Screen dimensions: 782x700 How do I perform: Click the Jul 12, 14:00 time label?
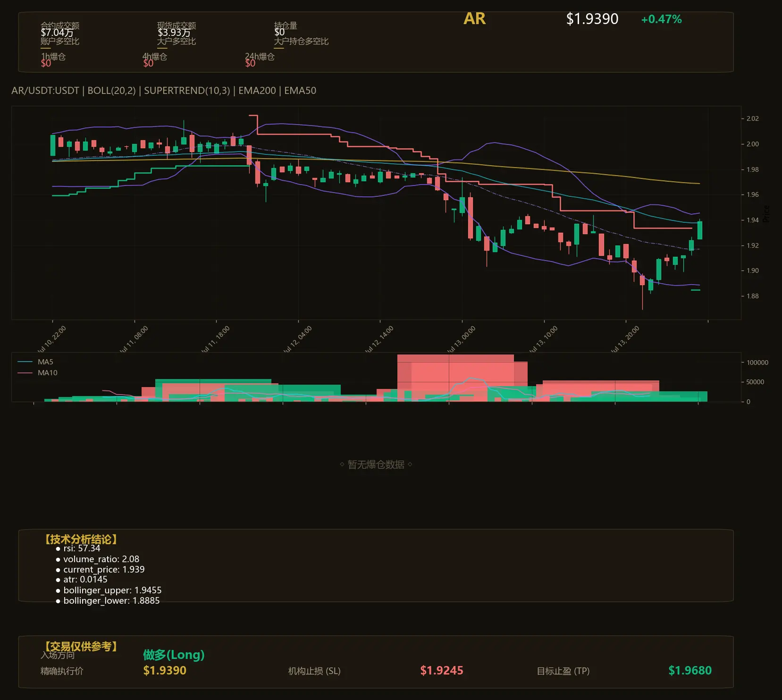click(x=379, y=339)
